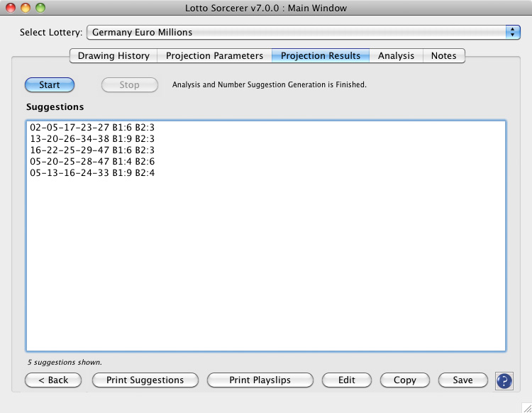Zoom the window with the green button
This screenshot has height=413, width=532.
40,8
